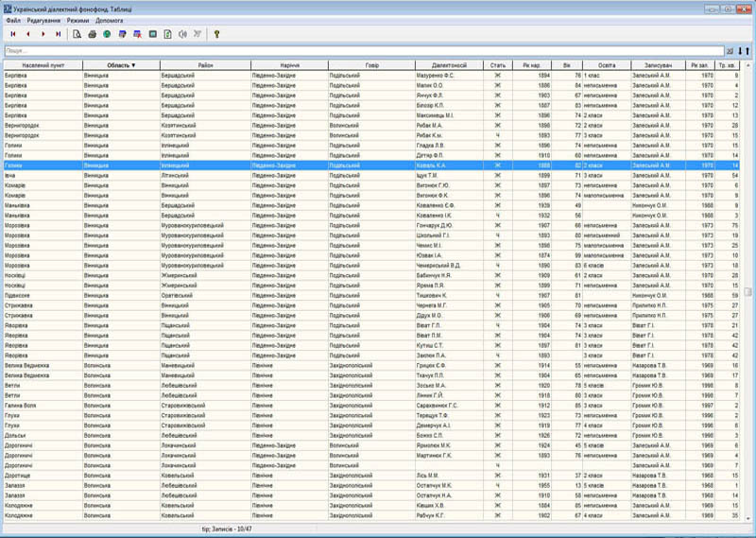Viewport: 756px width, 538px height.
Task: Sort by Записувач column header
Action: point(658,65)
